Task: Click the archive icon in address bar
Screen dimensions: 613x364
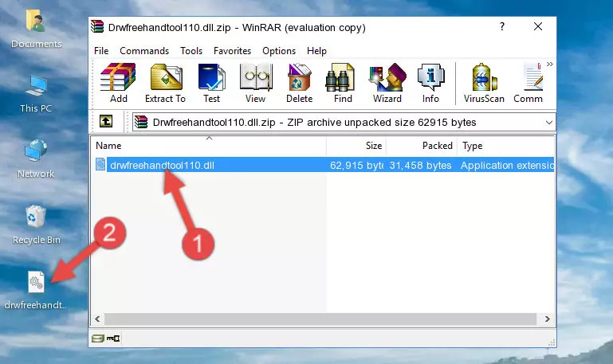Action: [x=141, y=122]
